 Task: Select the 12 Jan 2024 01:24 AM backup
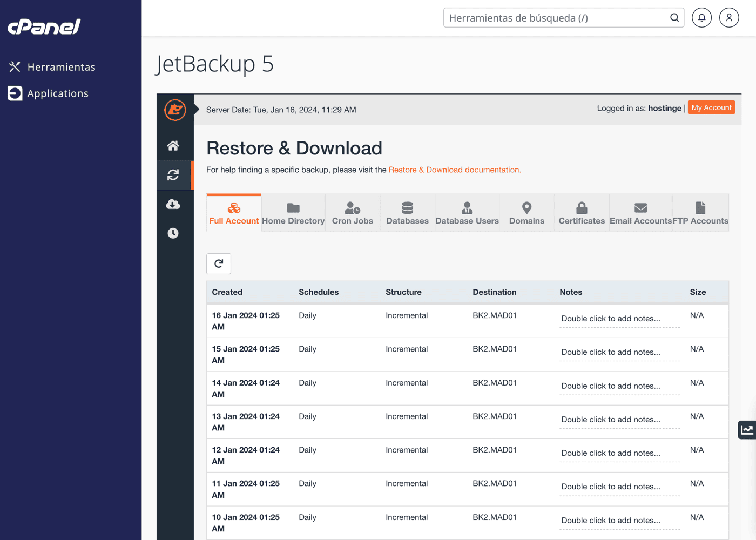(x=468, y=455)
